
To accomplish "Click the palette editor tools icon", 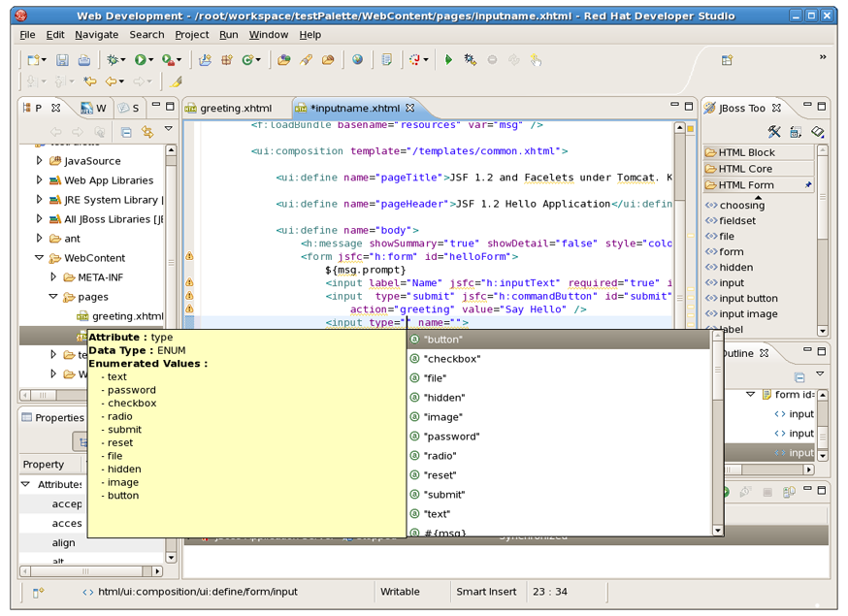I will click(x=774, y=132).
